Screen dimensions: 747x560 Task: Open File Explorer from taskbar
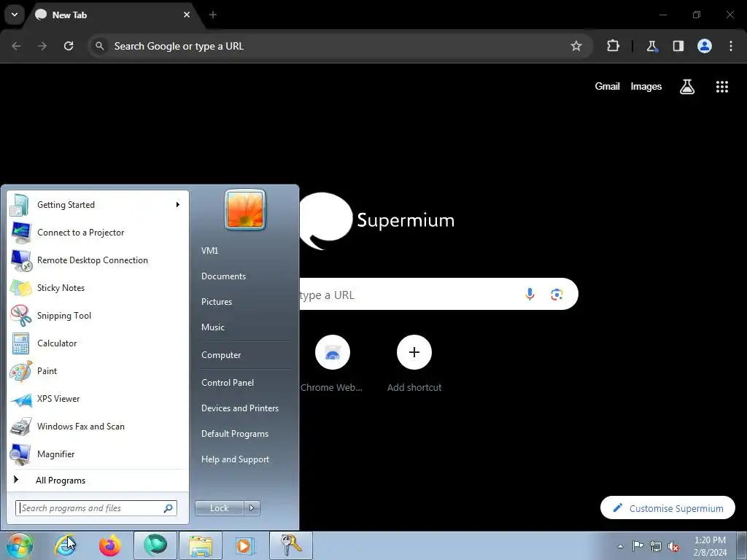pyautogui.click(x=201, y=545)
